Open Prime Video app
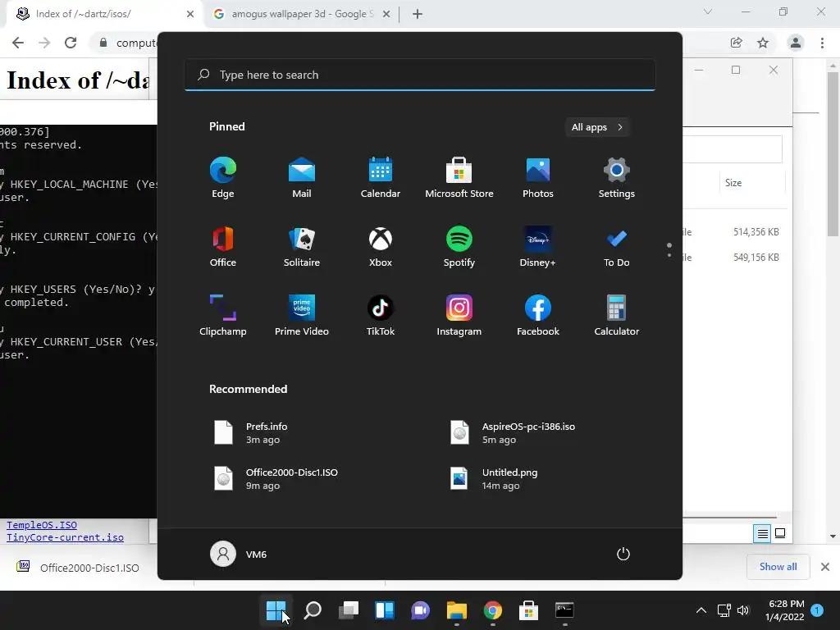Screen dimensions: 840x630 click(302, 316)
